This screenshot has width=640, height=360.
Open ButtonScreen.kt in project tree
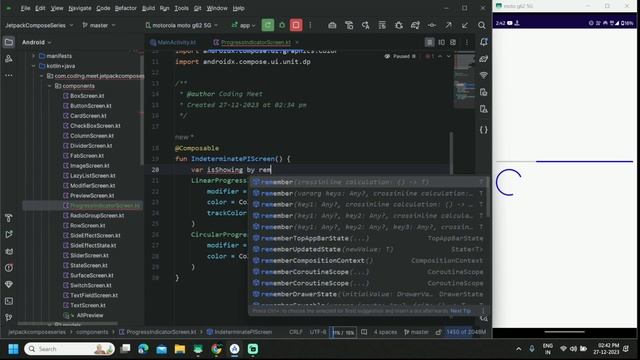click(x=90, y=106)
